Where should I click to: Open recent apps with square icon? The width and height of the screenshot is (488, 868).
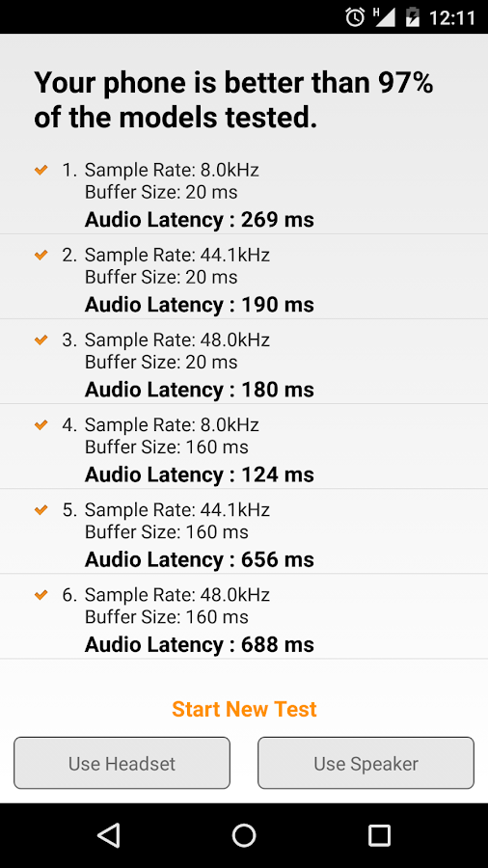click(380, 835)
